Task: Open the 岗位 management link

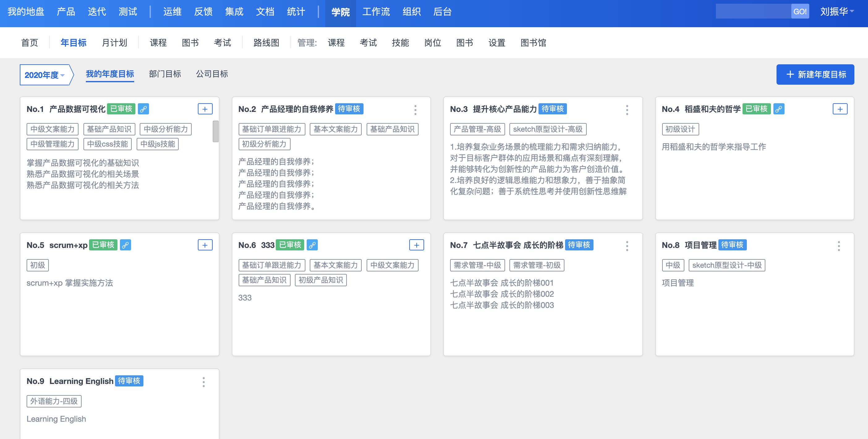Action: tap(432, 43)
